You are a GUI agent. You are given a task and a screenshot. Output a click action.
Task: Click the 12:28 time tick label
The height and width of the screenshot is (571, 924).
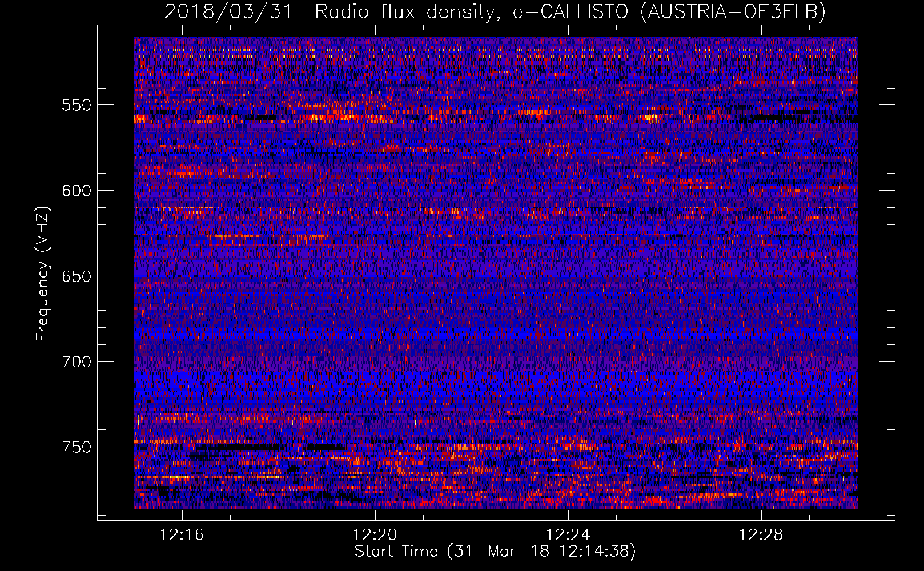point(761,535)
